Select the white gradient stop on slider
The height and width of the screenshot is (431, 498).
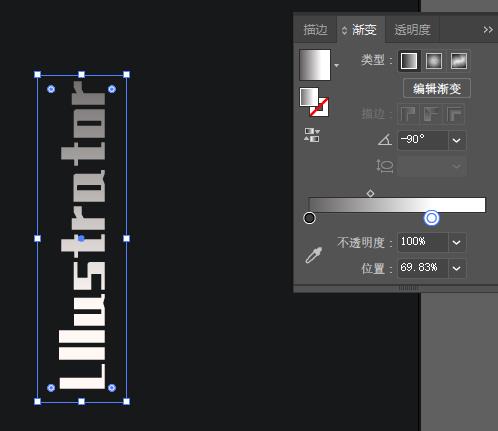pos(432,218)
